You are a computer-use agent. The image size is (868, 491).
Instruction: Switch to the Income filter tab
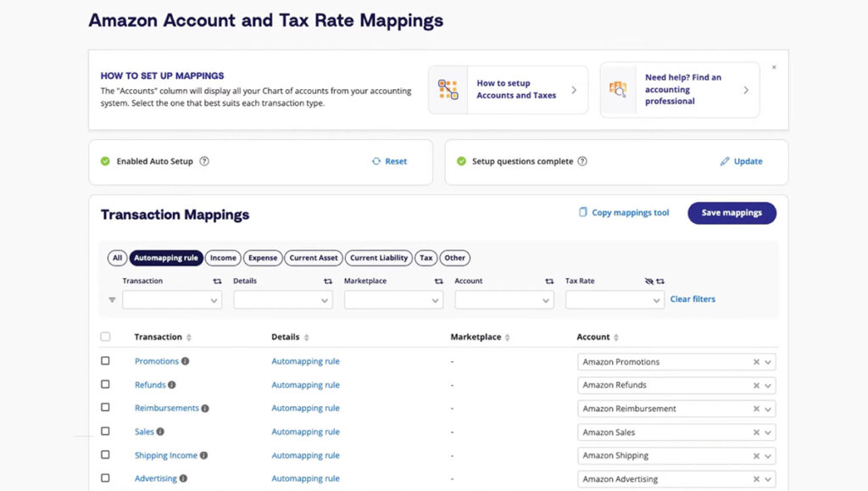point(222,258)
